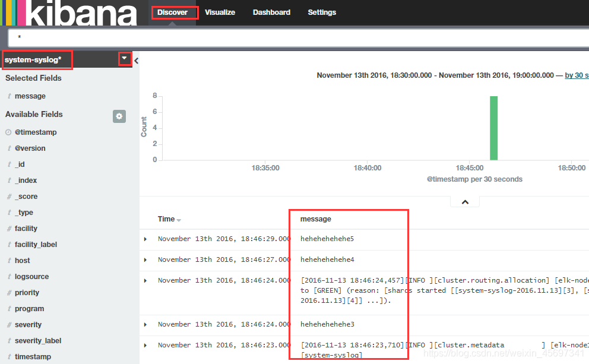Image resolution: width=589 pixels, height=364 pixels.
Task: Click the Time column sort arrow
Action: [x=179, y=220]
